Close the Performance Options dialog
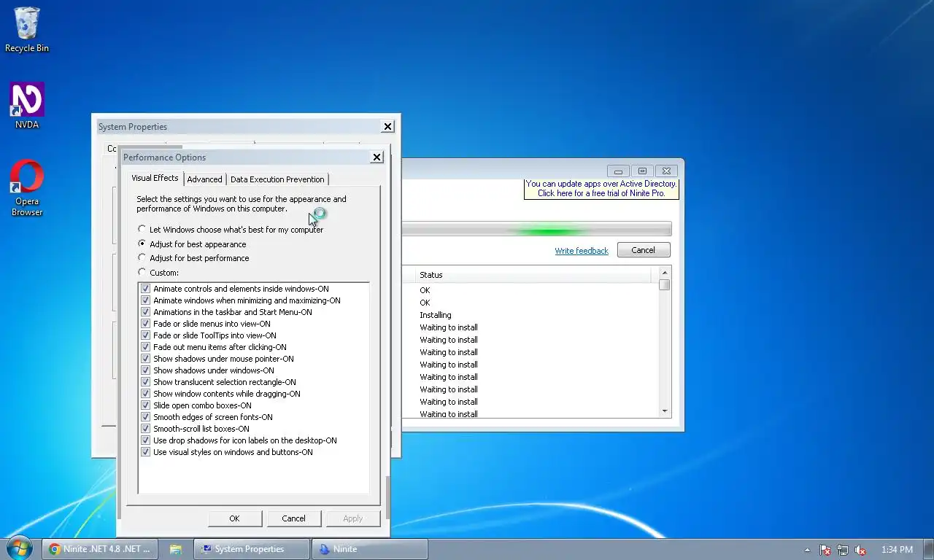 [x=377, y=157]
